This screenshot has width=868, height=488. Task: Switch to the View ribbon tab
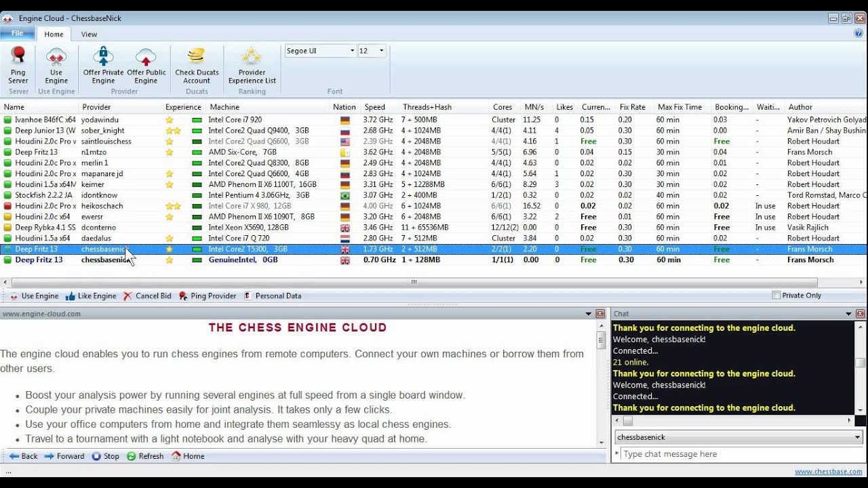pyautogui.click(x=89, y=34)
